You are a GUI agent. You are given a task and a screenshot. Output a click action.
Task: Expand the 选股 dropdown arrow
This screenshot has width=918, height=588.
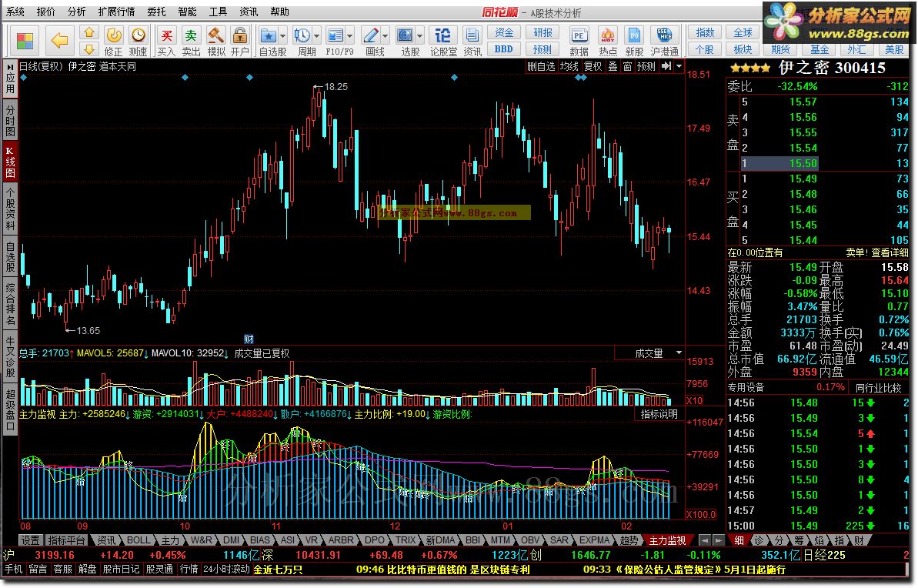(x=420, y=36)
